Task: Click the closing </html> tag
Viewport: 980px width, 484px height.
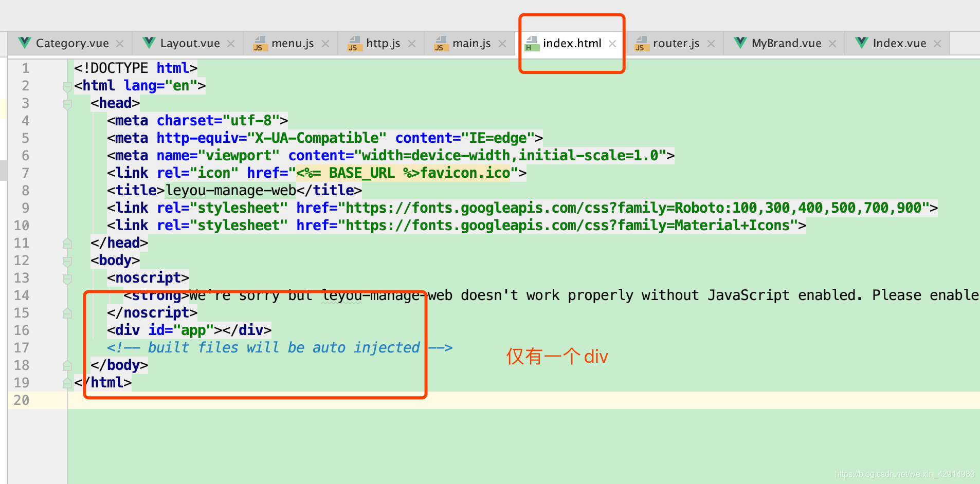Action: (103, 383)
